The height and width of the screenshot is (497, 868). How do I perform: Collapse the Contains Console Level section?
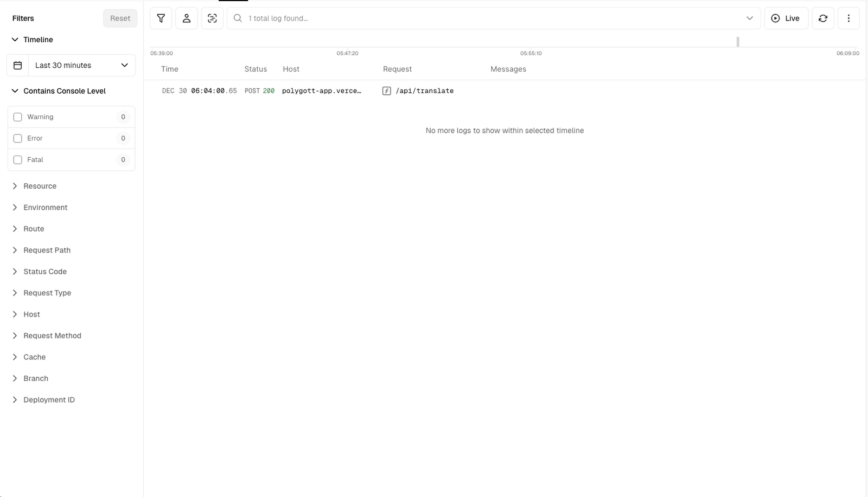(14, 91)
